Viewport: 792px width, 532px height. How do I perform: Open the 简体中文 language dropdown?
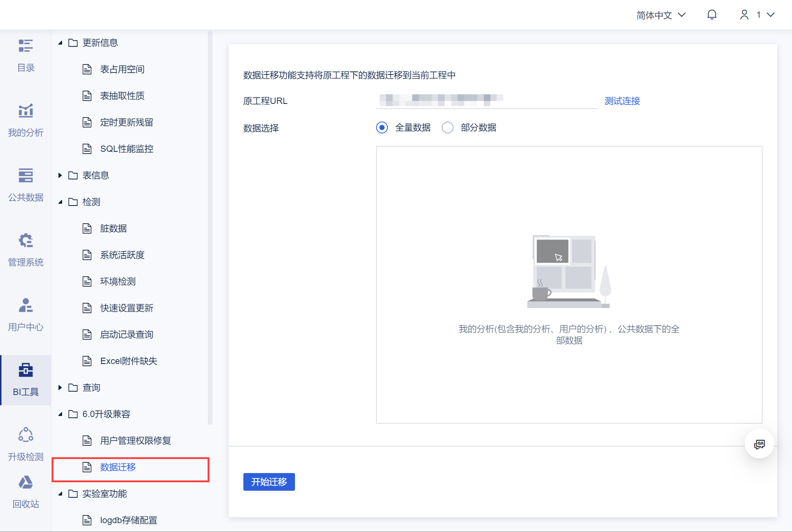(x=661, y=15)
